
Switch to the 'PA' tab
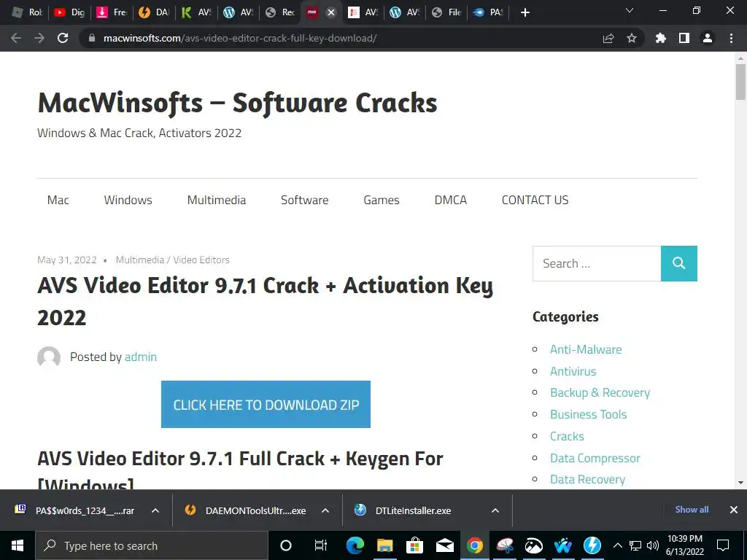pyautogui.click(x=488, y=12)
